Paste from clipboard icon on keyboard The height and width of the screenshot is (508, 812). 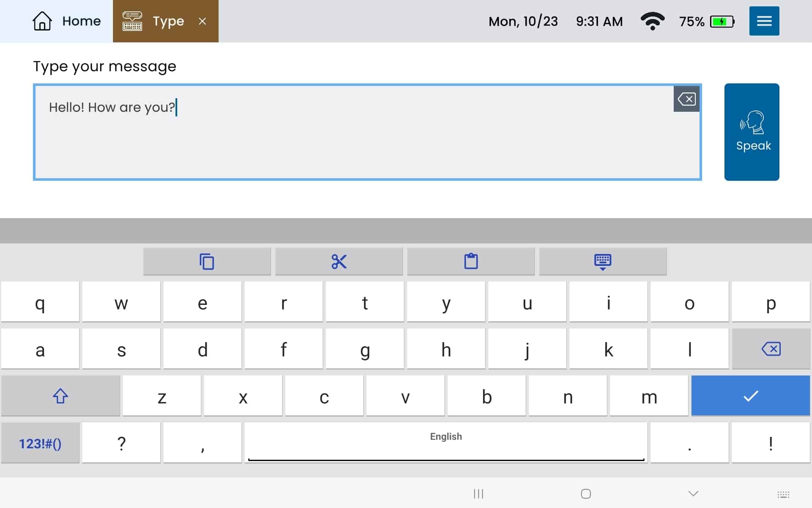(x=471, y=262)
